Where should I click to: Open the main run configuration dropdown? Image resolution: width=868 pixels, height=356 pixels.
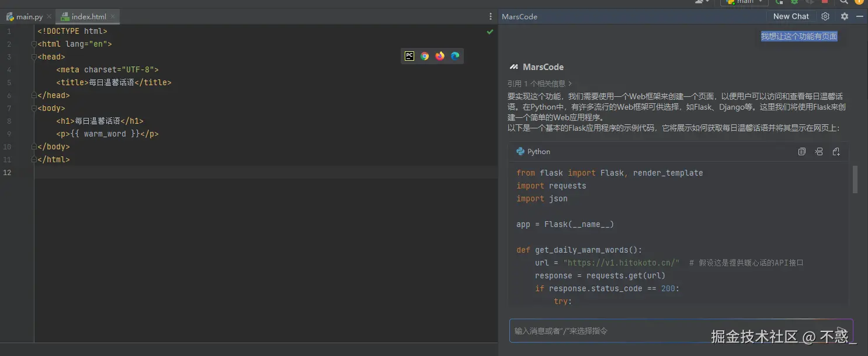coord(744,2)
